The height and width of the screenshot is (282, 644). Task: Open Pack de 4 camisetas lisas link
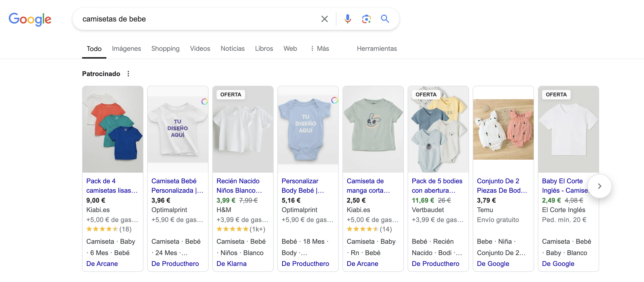112,185
